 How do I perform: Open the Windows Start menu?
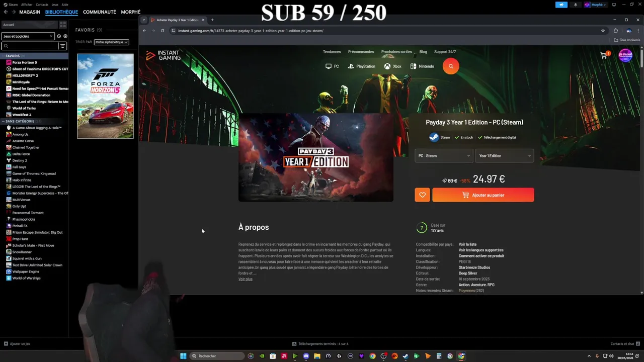click(183, 356)
